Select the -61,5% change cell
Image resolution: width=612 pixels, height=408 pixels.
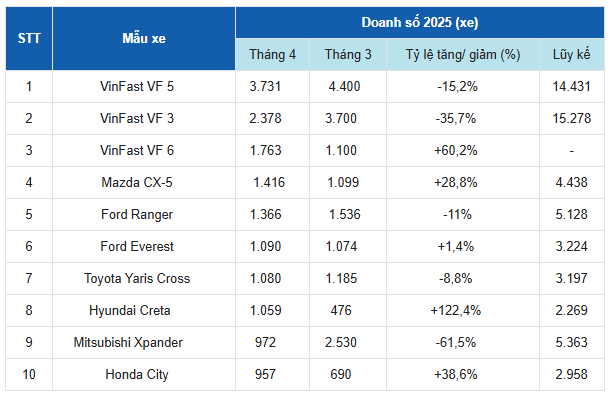[x=462, y=342]
